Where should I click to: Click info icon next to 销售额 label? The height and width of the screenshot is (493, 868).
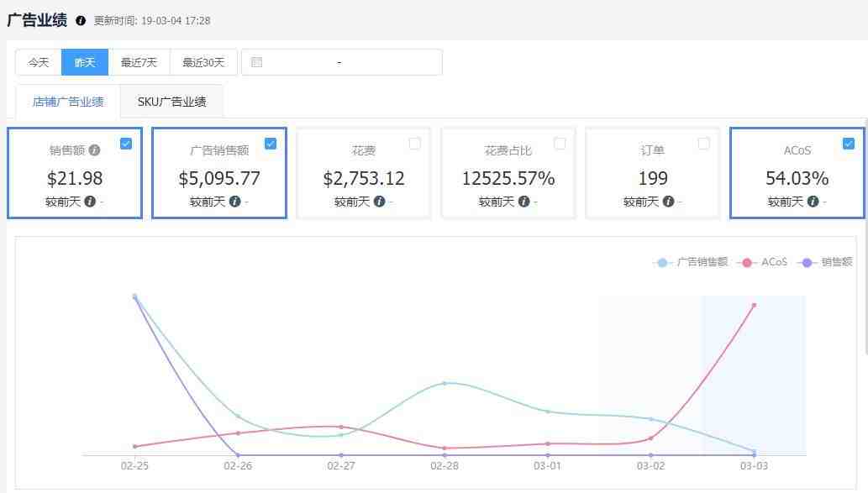pyautogui.click(x=94, y=150)
